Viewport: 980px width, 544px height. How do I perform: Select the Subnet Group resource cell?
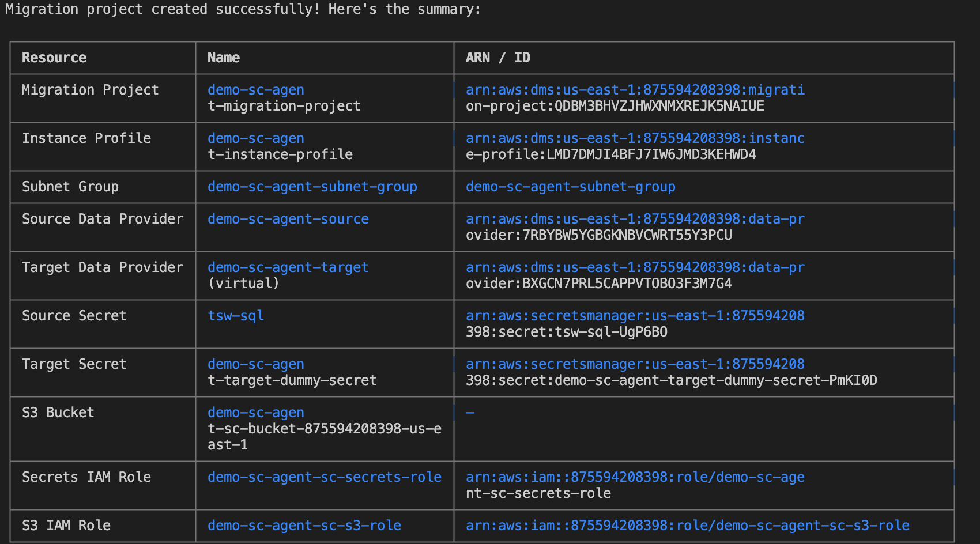click(x=70, y=187)
